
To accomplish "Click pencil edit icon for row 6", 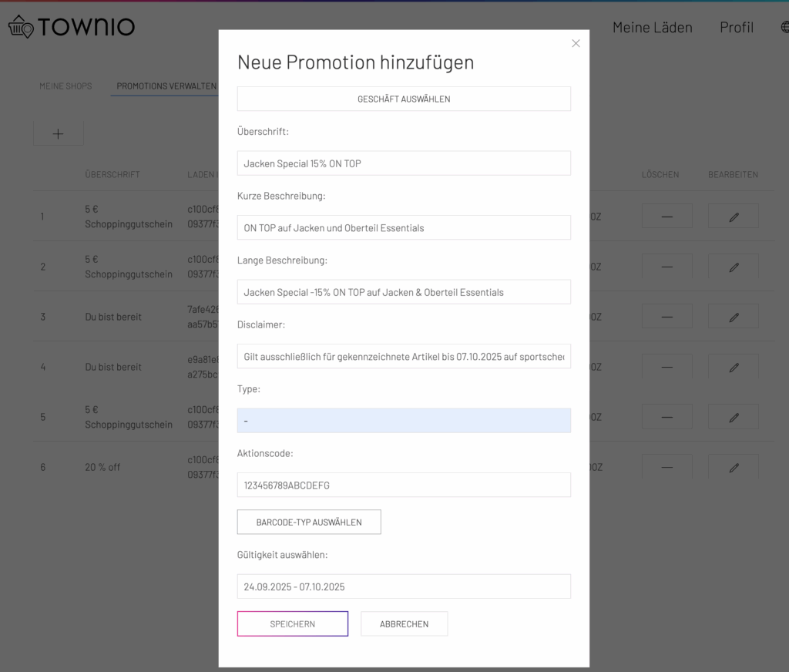I will [x=733, y=467].
